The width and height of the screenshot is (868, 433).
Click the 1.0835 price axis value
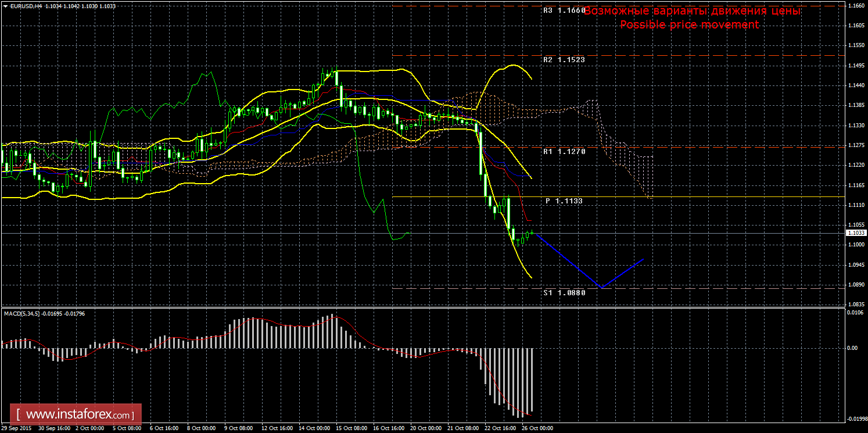point(855,305)
